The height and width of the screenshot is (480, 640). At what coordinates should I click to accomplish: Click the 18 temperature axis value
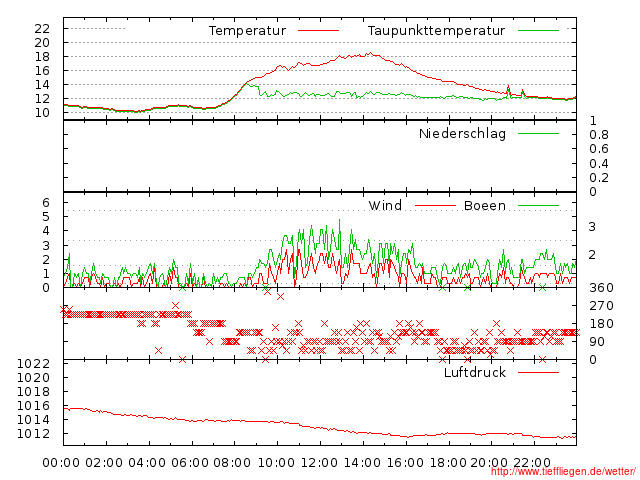pyautogui.click(x=42, y=57)
